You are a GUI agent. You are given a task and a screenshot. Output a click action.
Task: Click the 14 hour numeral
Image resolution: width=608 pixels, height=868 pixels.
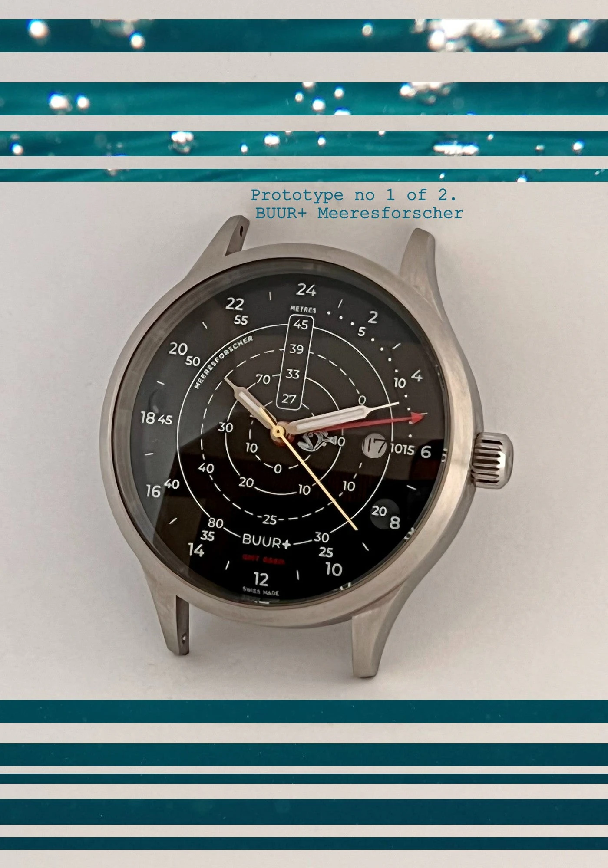click(196, 550)
